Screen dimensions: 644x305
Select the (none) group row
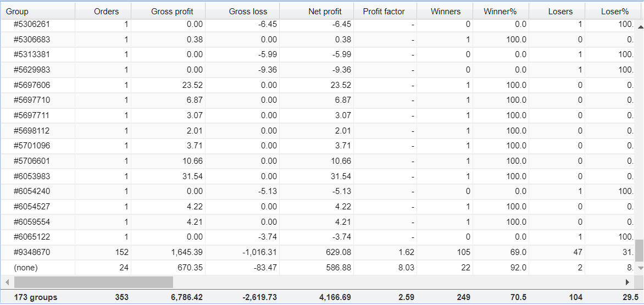coord(318,267)
